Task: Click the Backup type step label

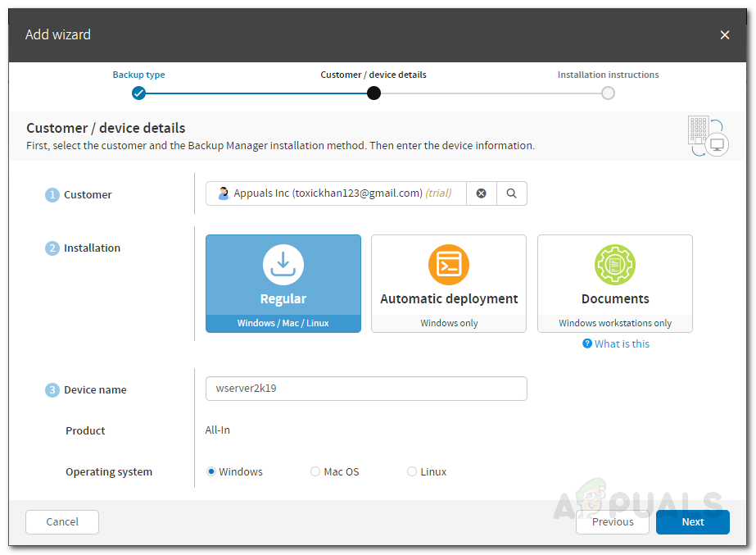Action: [139, 75]
